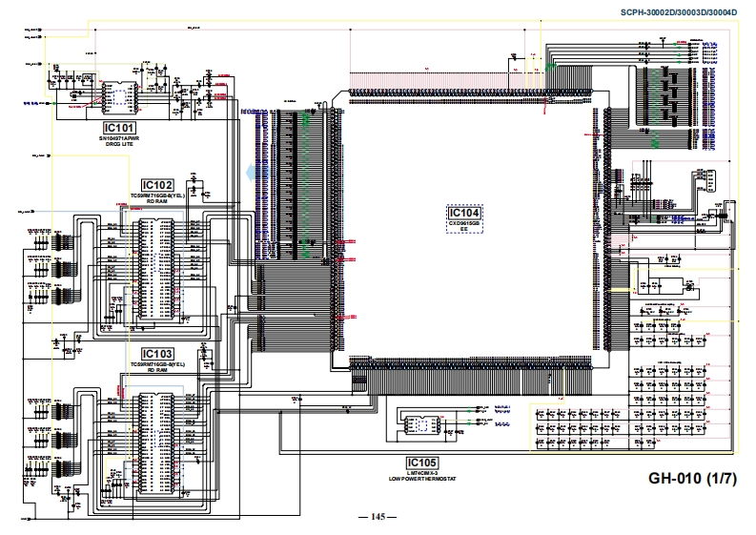Viewport: 756px width, 535px height.
Task: Select the IC102 reference label
Action: (x=157, y=185)
